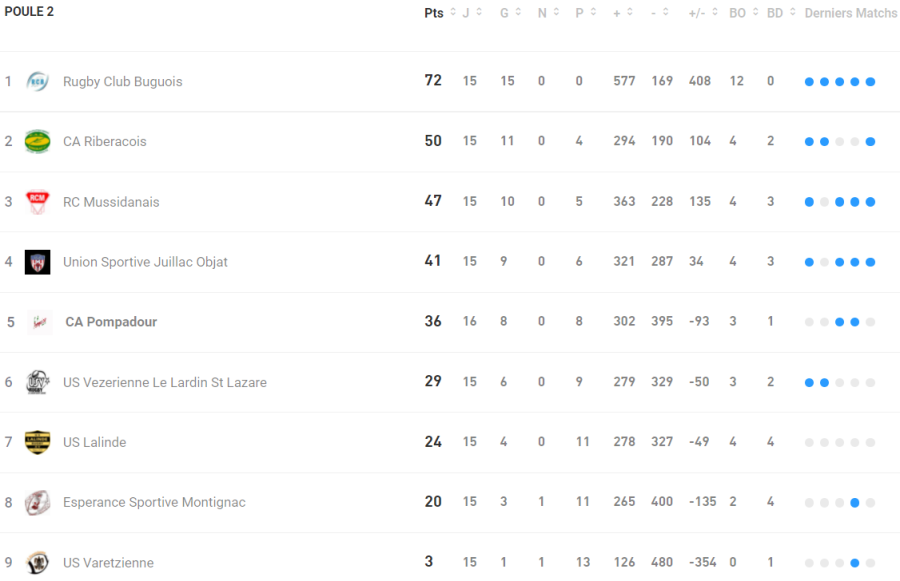Viewport: 900px width, 581px height.
Task: Sort standings using the G column arrows
Action: click(x=517, y=13)
